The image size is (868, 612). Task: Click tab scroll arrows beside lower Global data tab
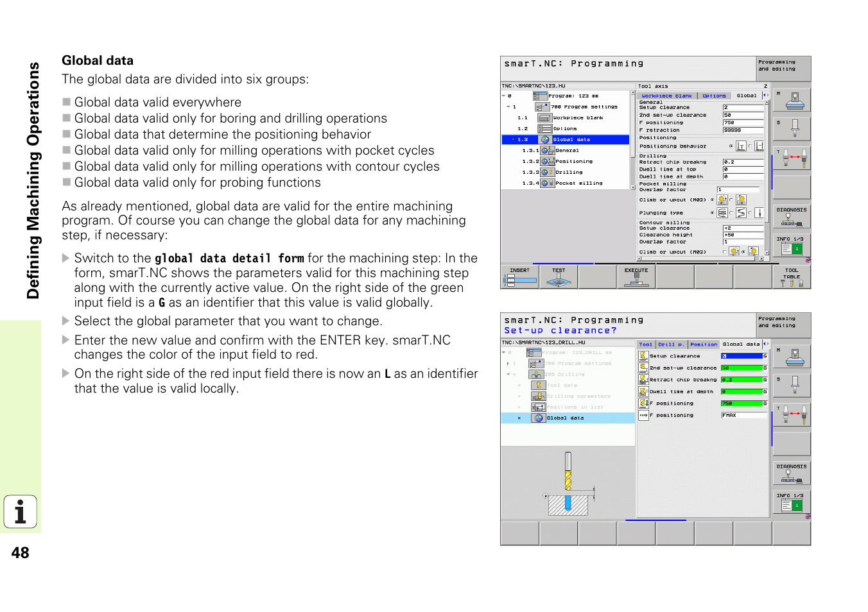[765, 344]
